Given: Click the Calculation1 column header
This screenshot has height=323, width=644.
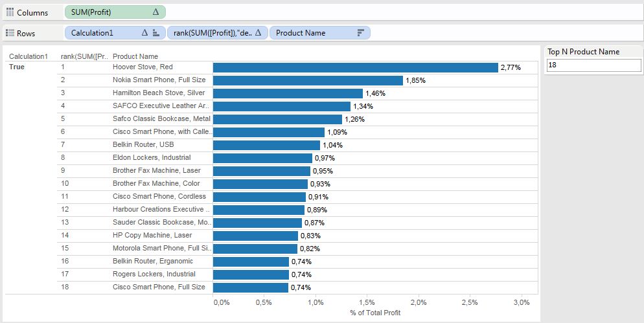Looking at the screenshot, I should click(x=29, y=57).
